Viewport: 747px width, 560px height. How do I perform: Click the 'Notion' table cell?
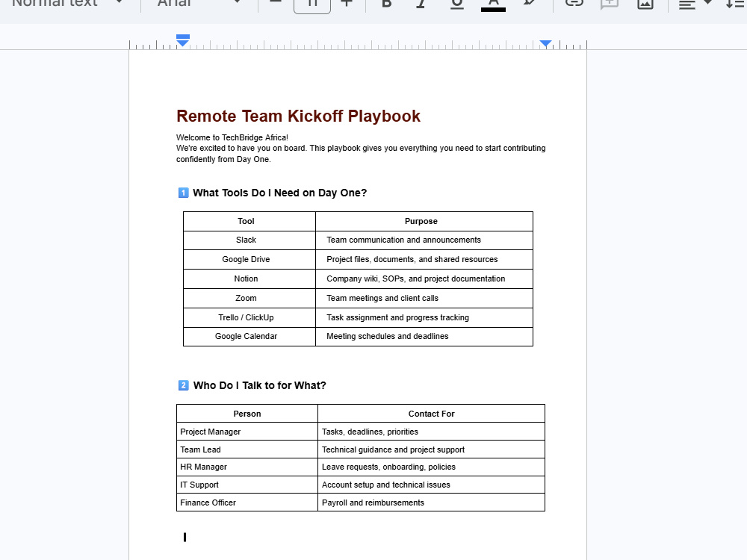point(249,279)
